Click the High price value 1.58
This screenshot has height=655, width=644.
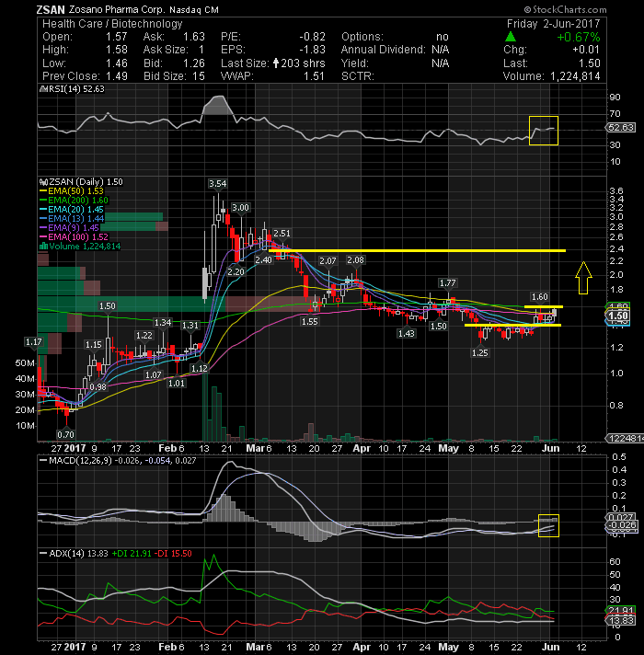(x=117, y=50)
